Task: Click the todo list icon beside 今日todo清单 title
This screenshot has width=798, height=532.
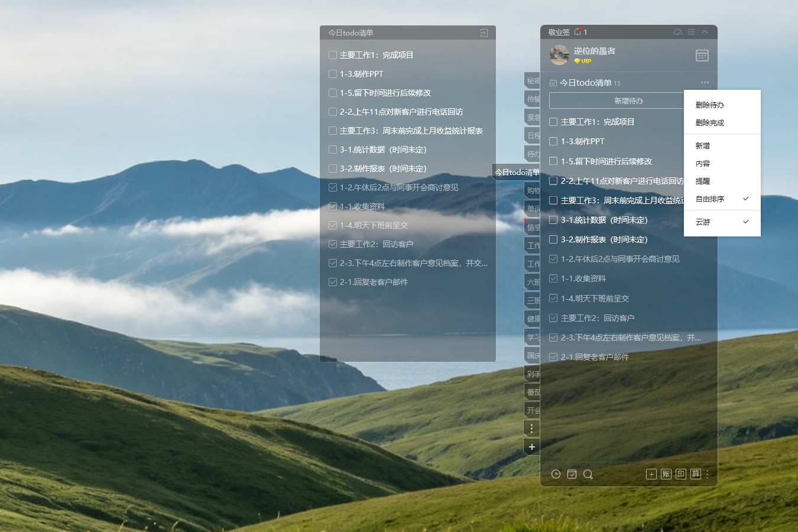Action: click(553, 83)
